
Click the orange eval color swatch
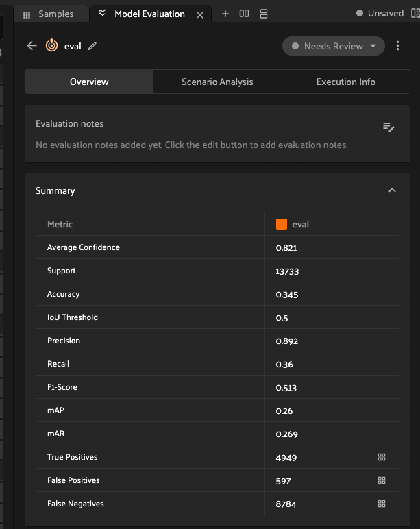[x=282, y=224]
